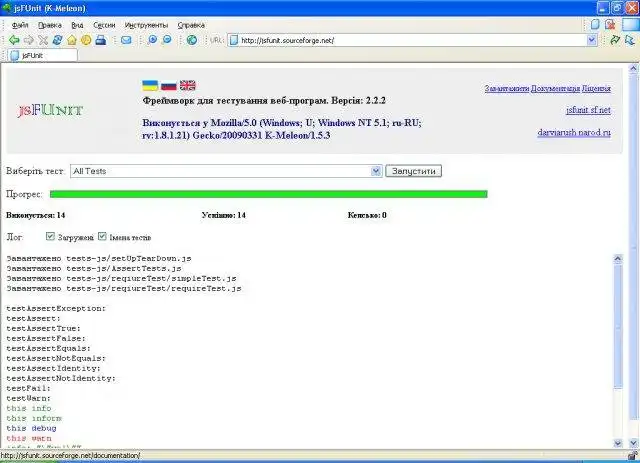
Task: Click the blue arrow icon after the Go button
Action: pos(630,40)
